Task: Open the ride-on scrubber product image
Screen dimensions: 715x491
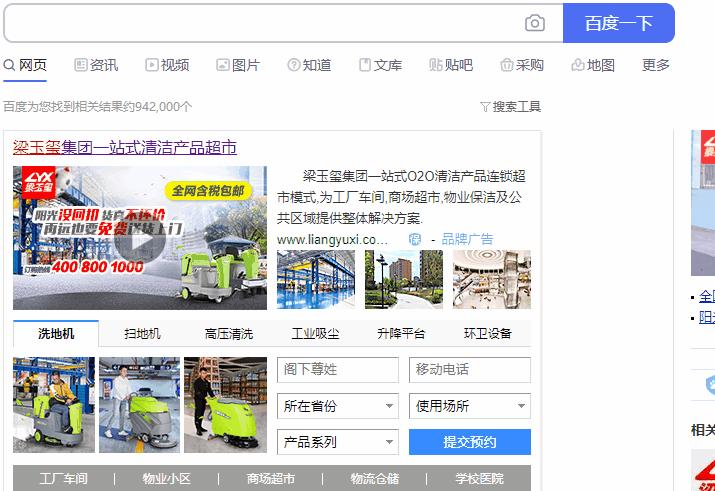Action: tap(54, 405)
